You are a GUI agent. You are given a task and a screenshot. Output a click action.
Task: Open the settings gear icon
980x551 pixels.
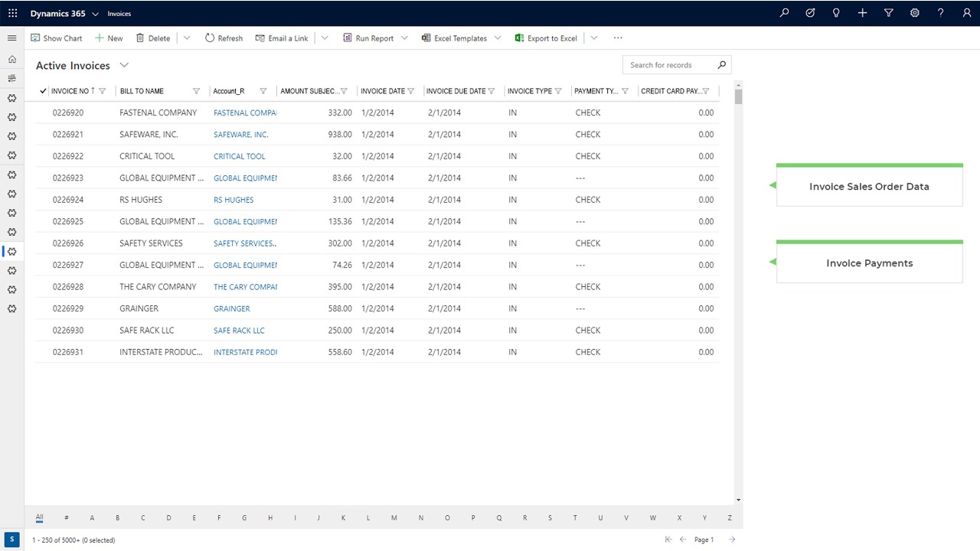[914, 13]
